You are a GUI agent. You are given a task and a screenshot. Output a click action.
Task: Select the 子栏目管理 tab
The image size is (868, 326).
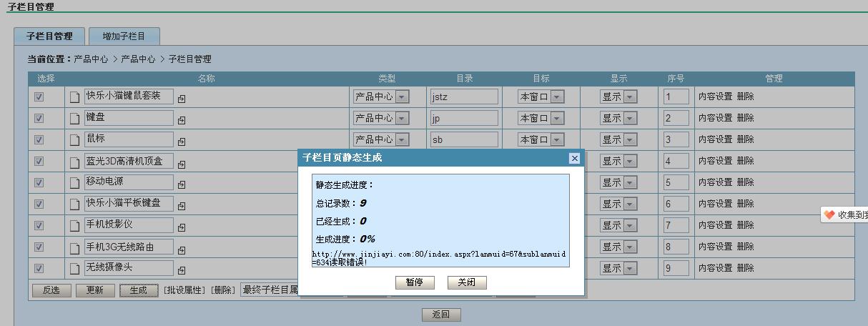[49, 36]
